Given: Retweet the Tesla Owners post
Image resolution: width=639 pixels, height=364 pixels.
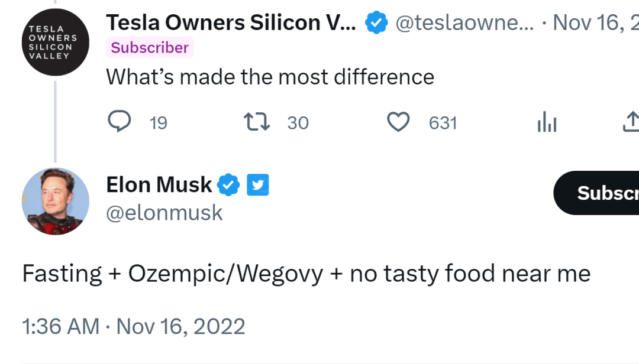Looking at the screenshot, I should [x=257, y=122].
